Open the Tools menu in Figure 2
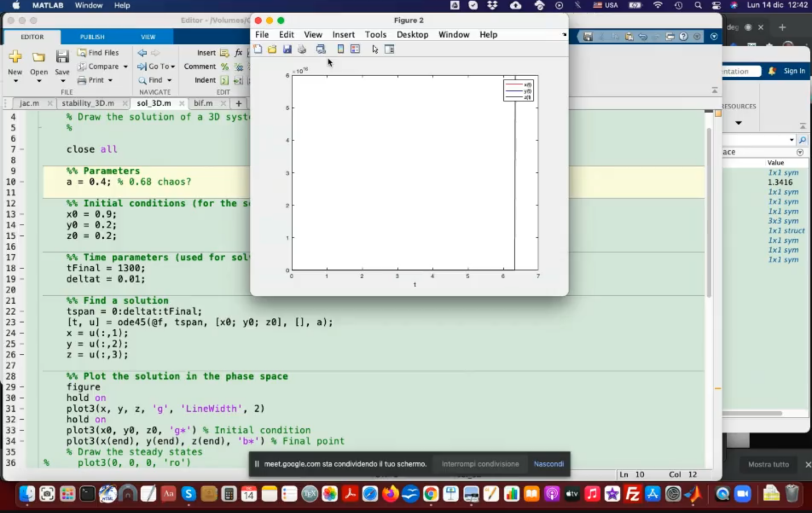The image size is (812, 513). pyautogui.click(x=375, y=35)
